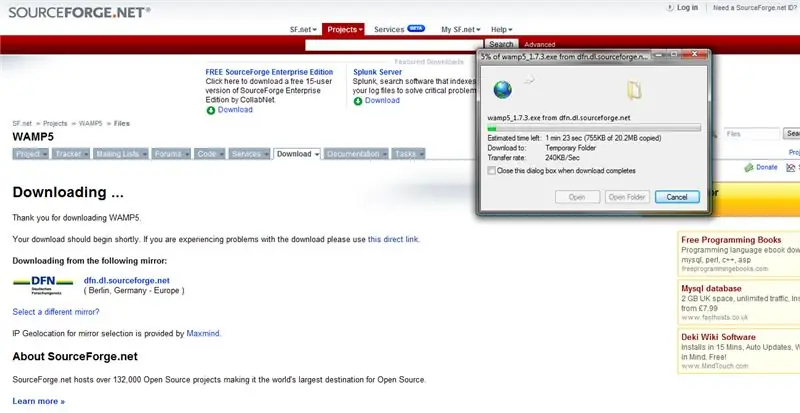Click the Need a SourceForge.net ID link
800x413 pixels.
coord(756,8)
